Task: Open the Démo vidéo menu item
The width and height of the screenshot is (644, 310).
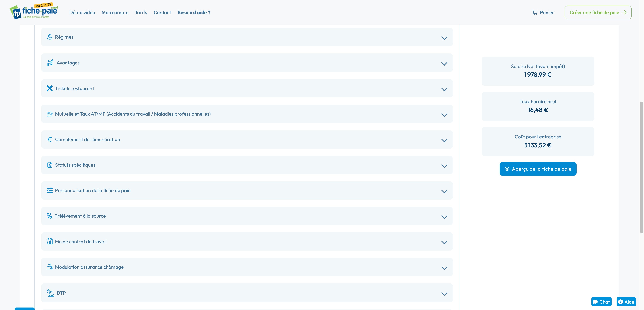Action: 82,12
